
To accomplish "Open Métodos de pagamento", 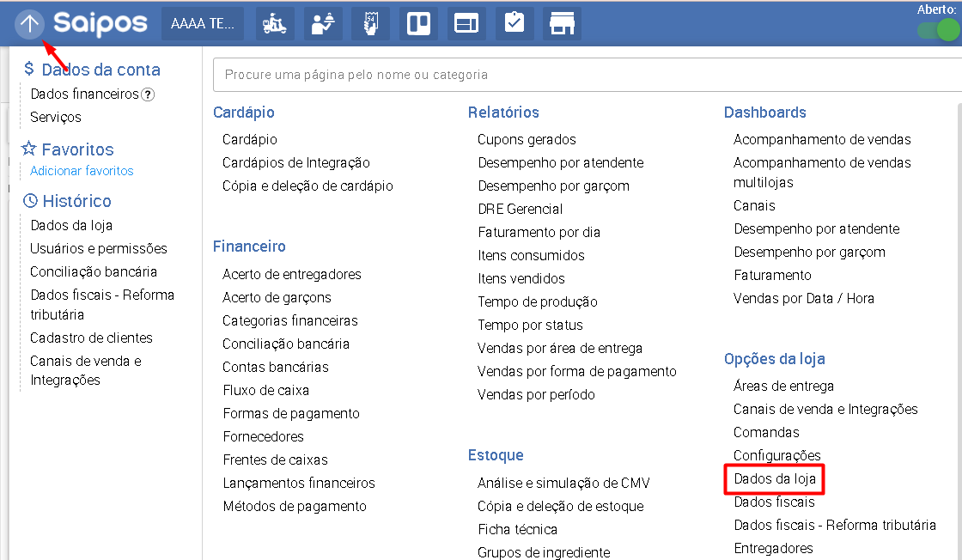I will coord(295,507).
